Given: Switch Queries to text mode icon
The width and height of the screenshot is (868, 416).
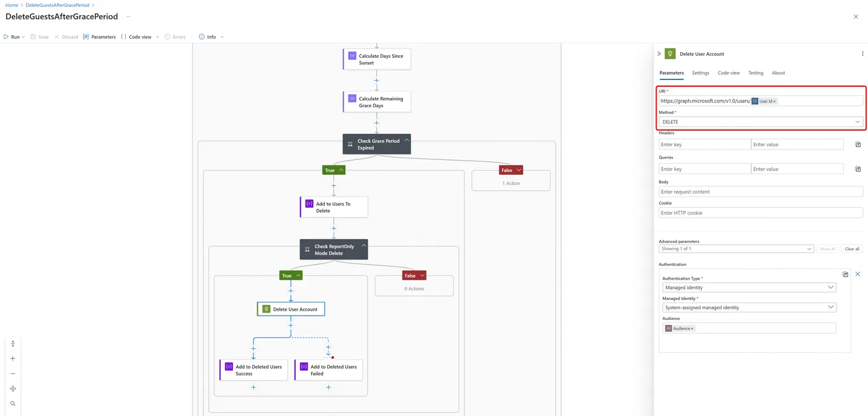Looking at the screenshot, I should [x=858, y=169].
